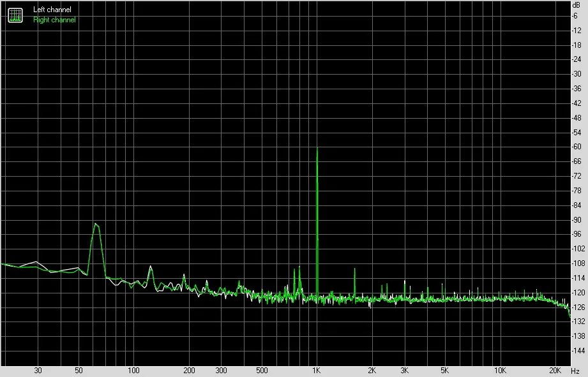This screenshot has height=377, width=588.
Task: Click the Hz unit label
Action: tap(575, 371)
